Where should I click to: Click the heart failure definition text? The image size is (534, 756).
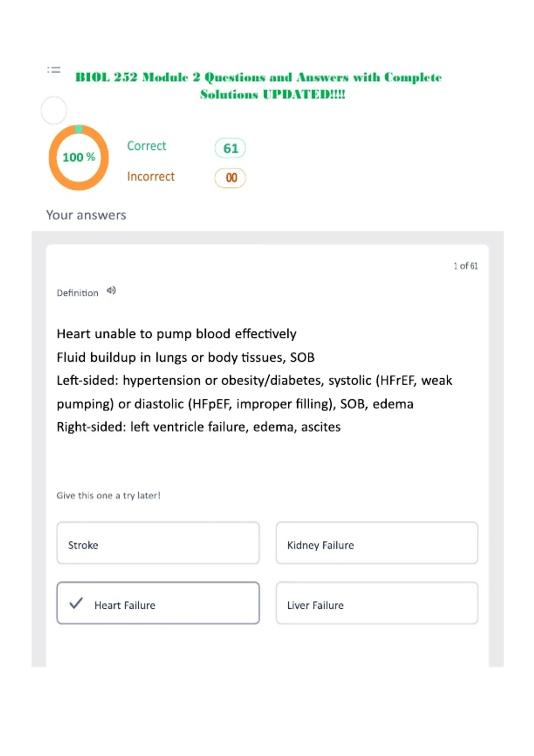pyautogui.click(x=255, y=380)
